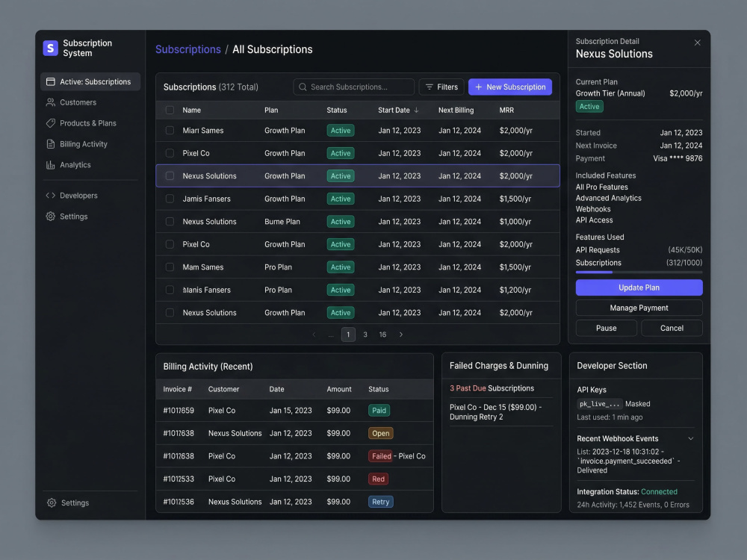This screenshot has height=560, width=747.
Task: Click the Connected integration status
Action: tap(659, 492)
